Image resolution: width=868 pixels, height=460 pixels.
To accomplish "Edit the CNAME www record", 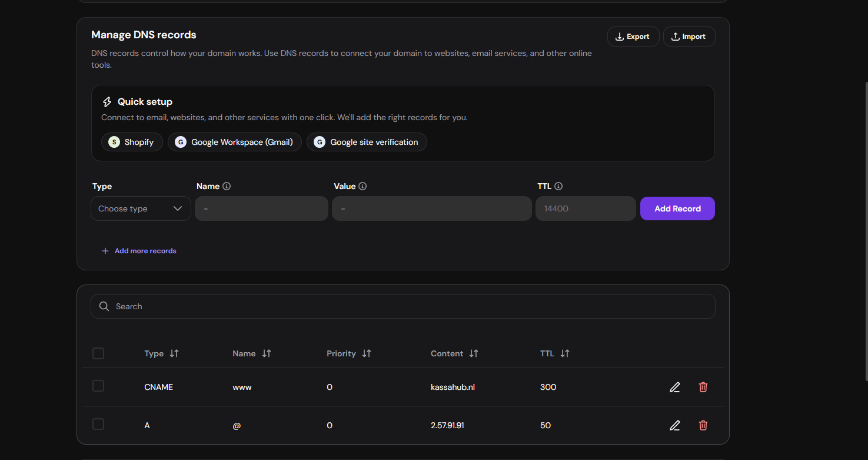I will (x=675, y=387).
